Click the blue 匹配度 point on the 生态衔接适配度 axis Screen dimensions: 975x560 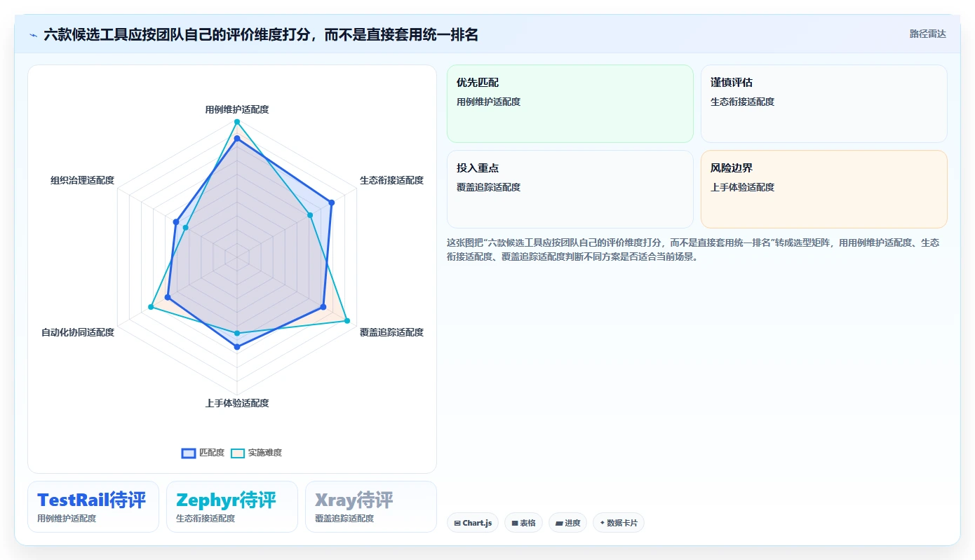332,203
